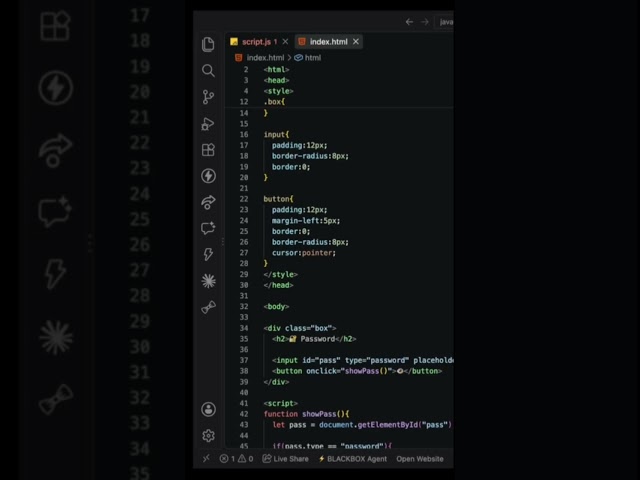The image size is (640, 480).
Task: Click the title bar search field
Action: click(444, 22)
